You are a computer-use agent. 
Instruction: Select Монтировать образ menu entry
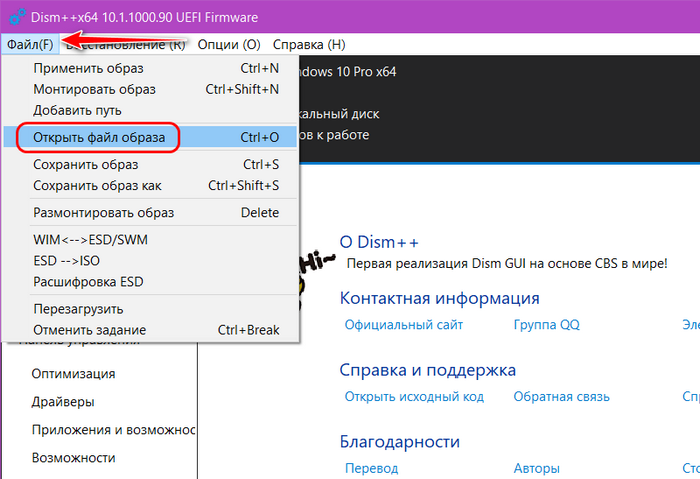click(150, 89)
